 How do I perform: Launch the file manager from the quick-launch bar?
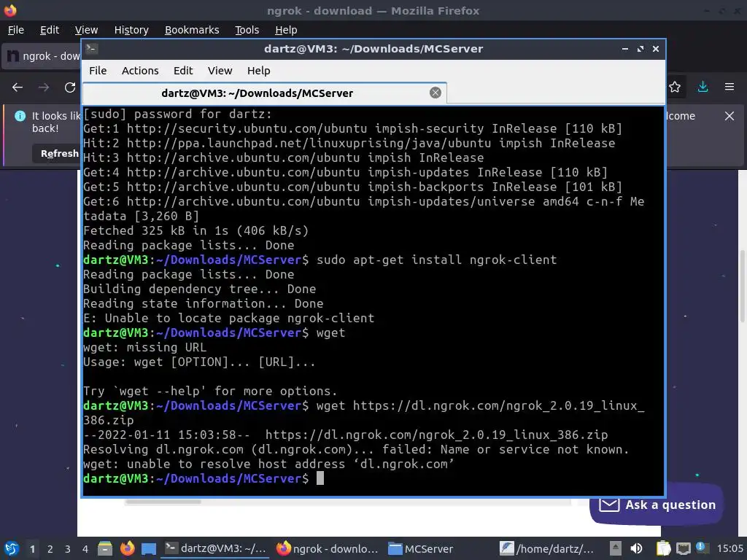pyautogui.click(x=105, y=548)
